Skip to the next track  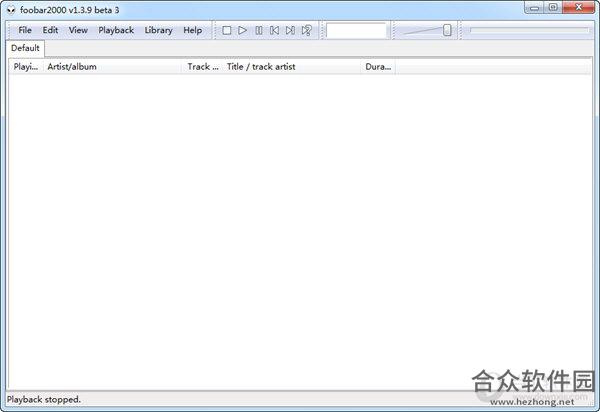290,30
